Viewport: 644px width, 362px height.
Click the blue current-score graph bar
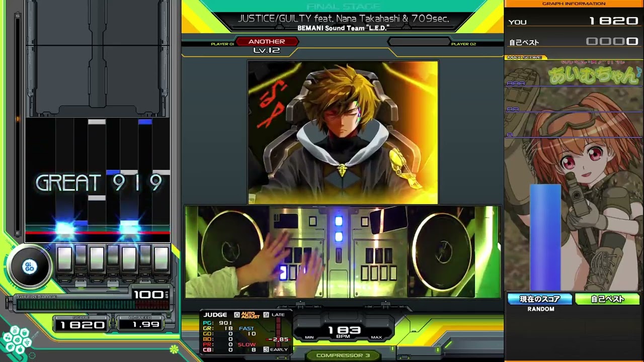click(545, 237)
